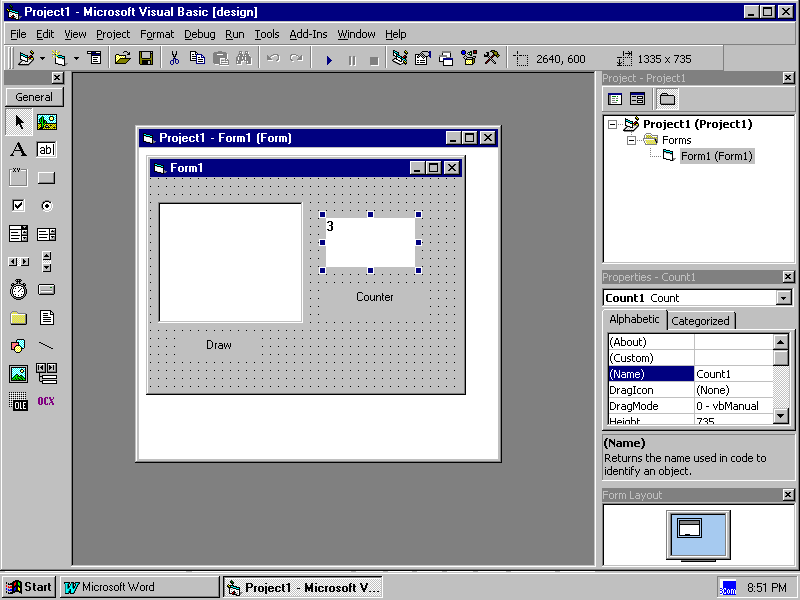Image resolution: width=800 pixels, height=600 pixels.
Task: Open the Properties Window toolbar icon
Action: 422,59
